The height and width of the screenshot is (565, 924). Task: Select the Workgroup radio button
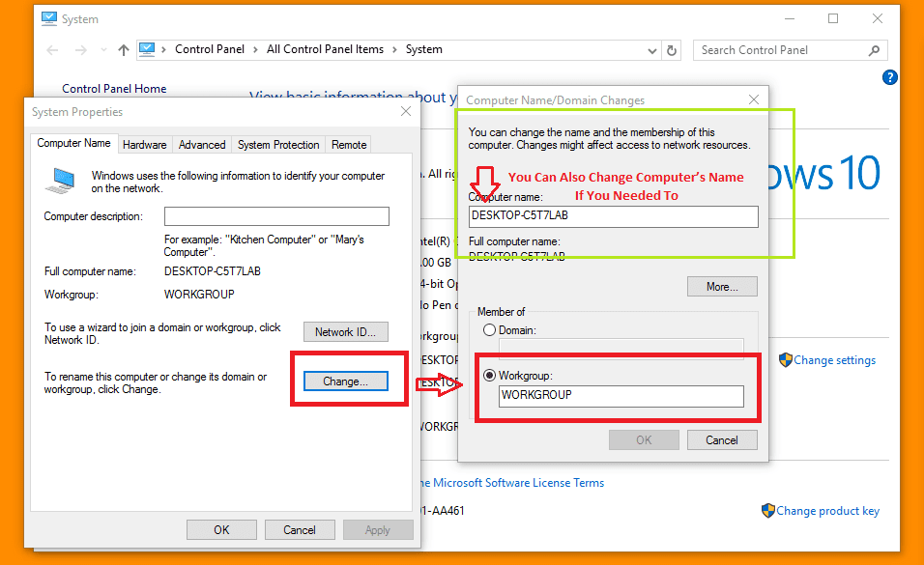pos(489,376)
